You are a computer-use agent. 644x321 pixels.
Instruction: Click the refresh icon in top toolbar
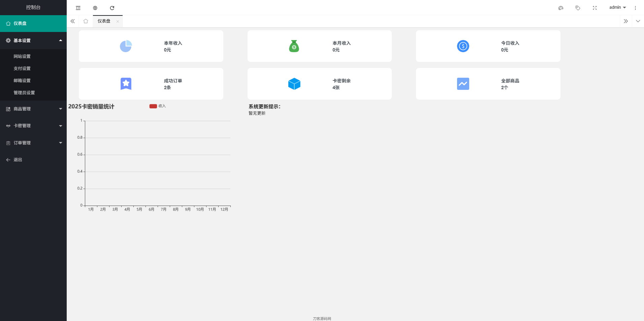click(112, 8)
